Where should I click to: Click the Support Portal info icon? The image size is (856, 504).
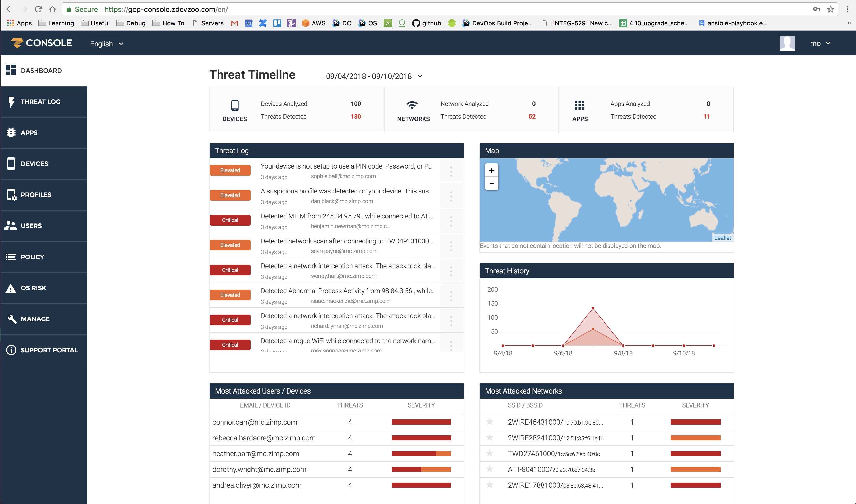(11, 350)
